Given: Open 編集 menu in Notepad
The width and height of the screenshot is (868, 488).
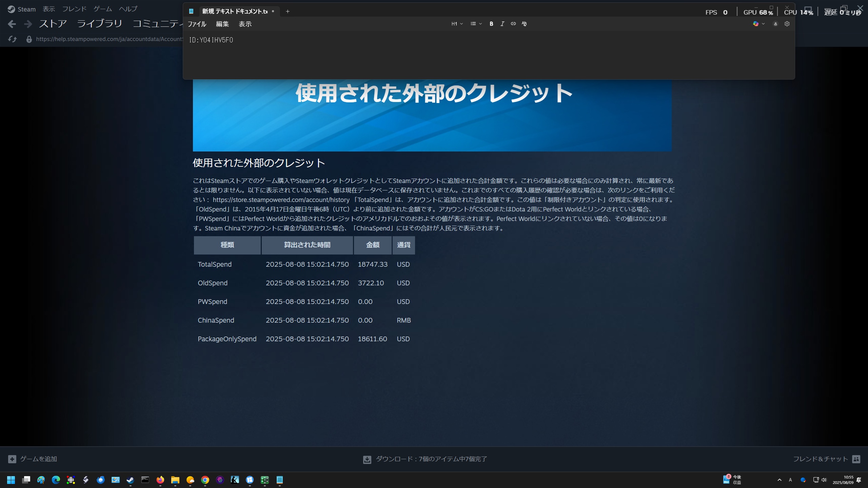Looking at the screenshot, I should pyautogui.click(x=222, y=24).
